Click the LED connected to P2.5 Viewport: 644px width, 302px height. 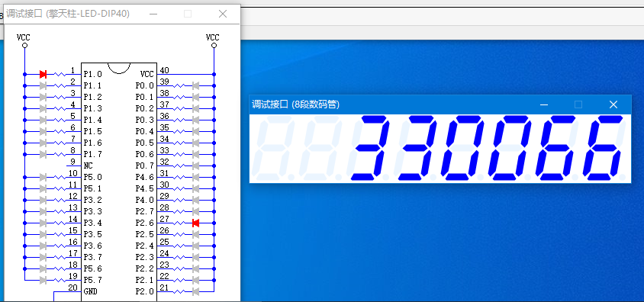pos(195,235)
